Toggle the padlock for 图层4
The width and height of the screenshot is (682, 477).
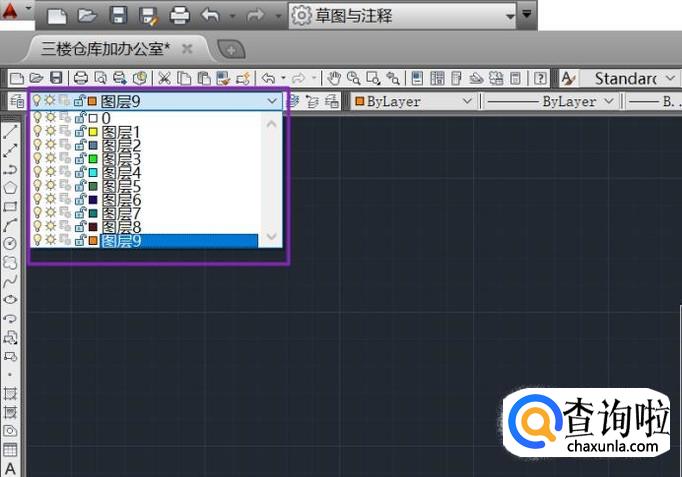(80, 172)
